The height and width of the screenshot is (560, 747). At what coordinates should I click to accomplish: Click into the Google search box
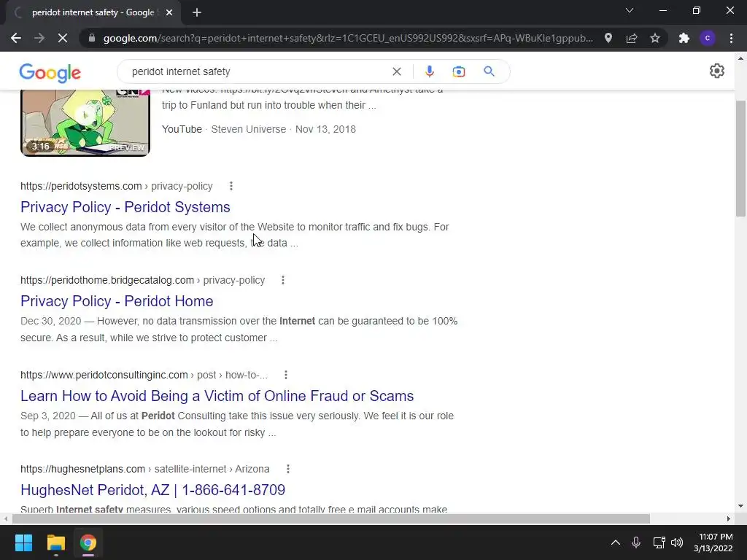258,71
